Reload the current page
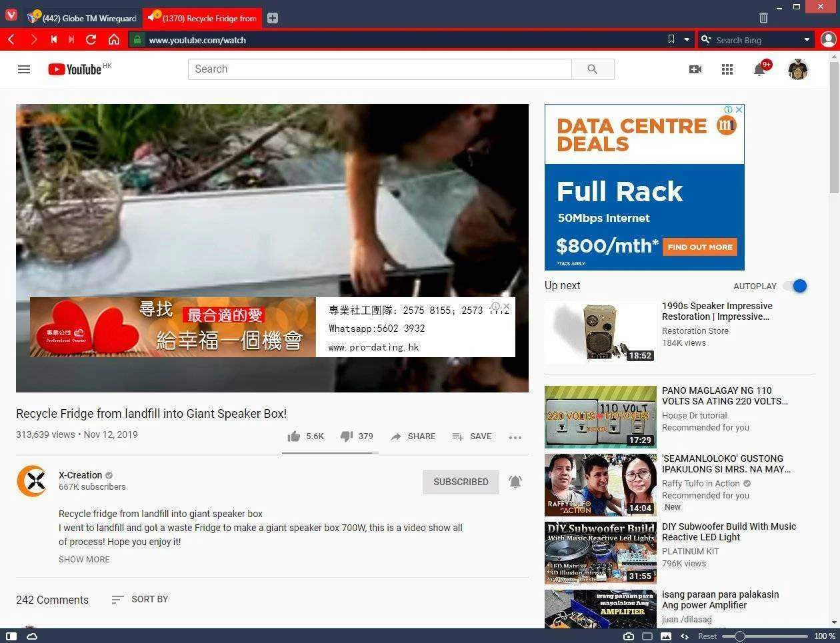 pyautogui.click(x=91, y=40)
